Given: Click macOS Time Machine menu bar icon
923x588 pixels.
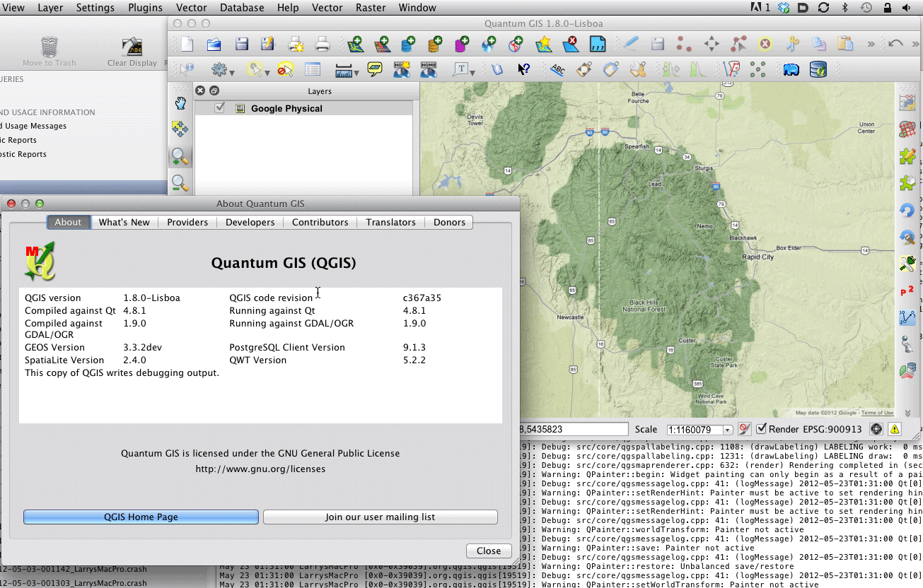Looking at the screenshot, I should 866,8.
